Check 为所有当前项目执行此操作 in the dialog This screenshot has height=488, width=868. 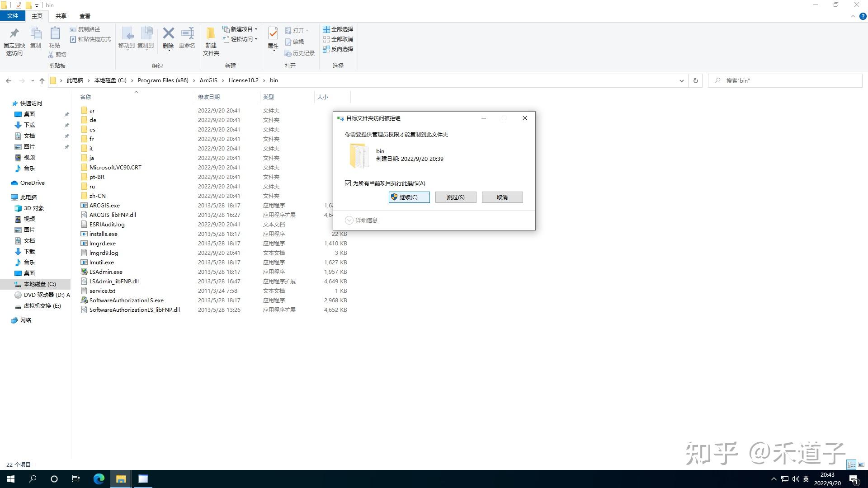tap(348, 183)
